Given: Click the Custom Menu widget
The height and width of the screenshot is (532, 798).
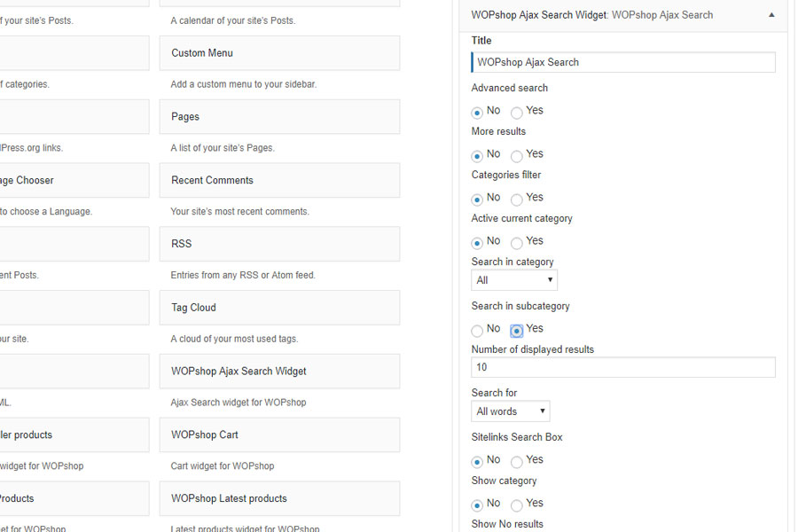Looking at the screenshot, I should [279, 53].
